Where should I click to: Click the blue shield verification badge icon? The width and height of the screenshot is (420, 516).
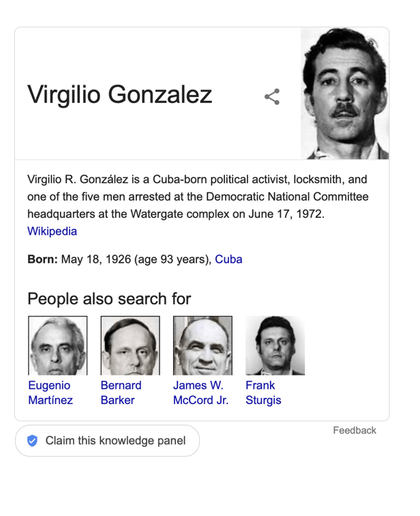click(x=32, y=441)
